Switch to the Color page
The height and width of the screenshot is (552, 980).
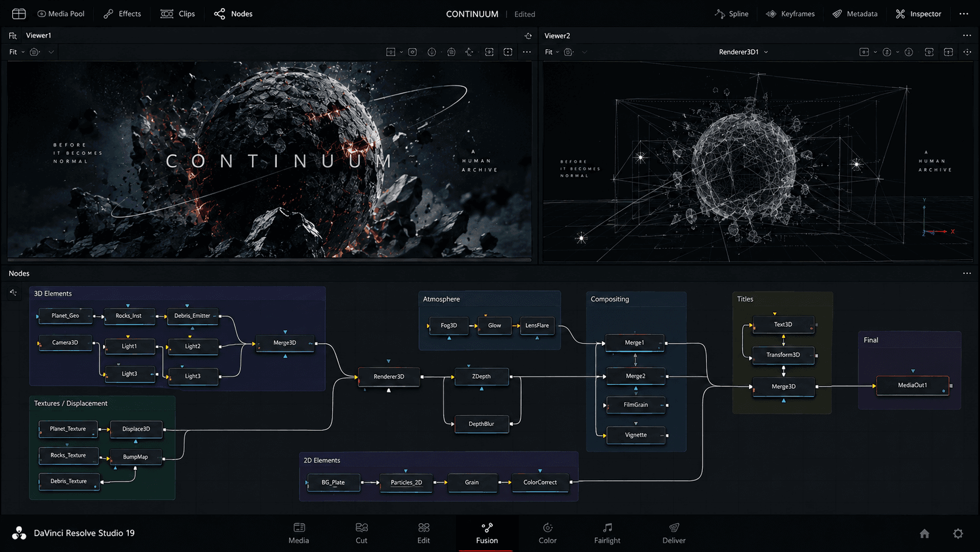[x=547, y=533]
